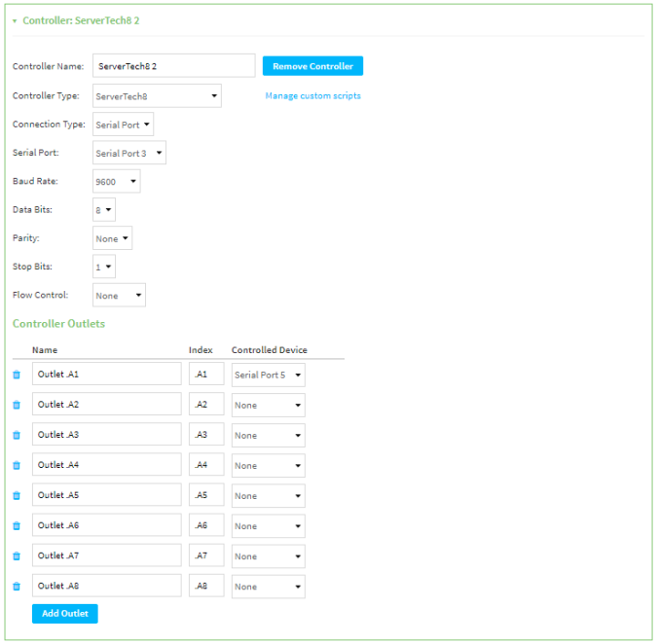Click the Parity: label
The image size is (658, 644).
pos(26,238)
